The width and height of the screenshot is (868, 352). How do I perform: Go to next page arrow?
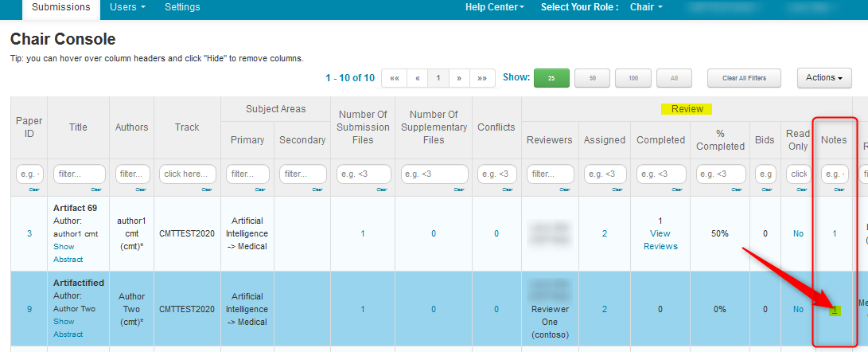458,78
